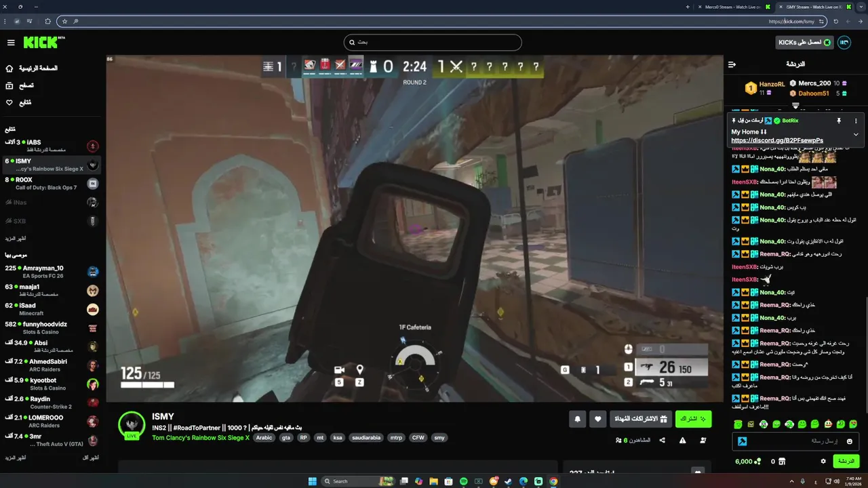
Task: Select ISMY channel in sidebar
Action: coord(52,165)
